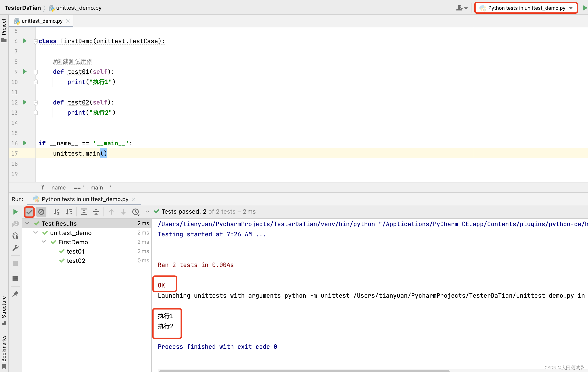Toggle the rerun failed tests icon
This screenshot has width=588, height=372.
(15, 223)
